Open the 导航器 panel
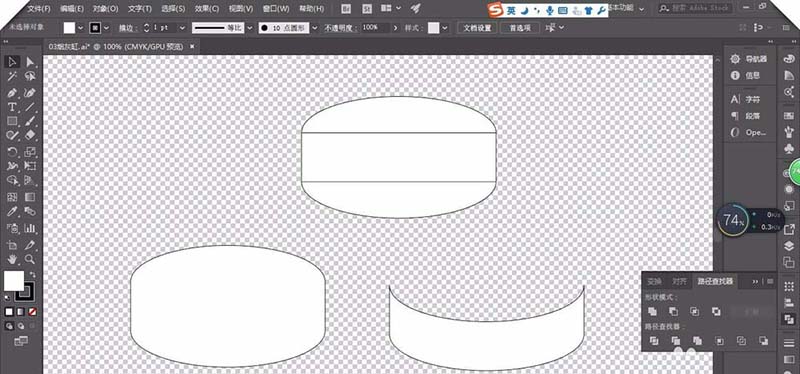 (x=750, y=59)
